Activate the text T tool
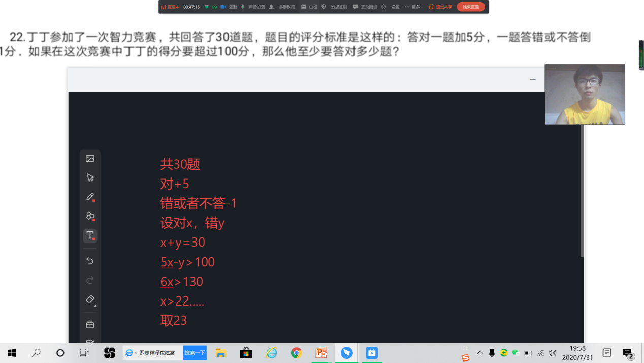The height and width of the screenshot is (363, 644). 90,235
